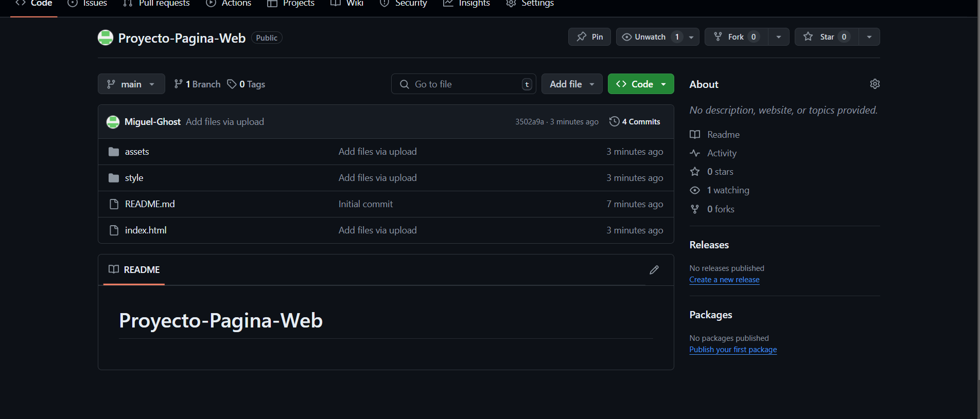Click the Readme link in About
The width and height of the screenshot is (980, 419).
tap(723, 135)
